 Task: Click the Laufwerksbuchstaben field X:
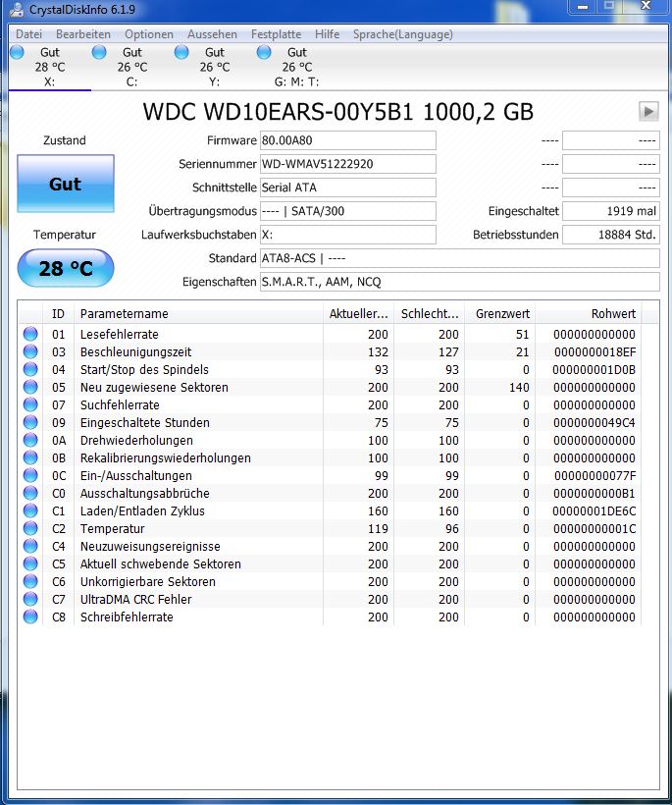tap(348, 235)
